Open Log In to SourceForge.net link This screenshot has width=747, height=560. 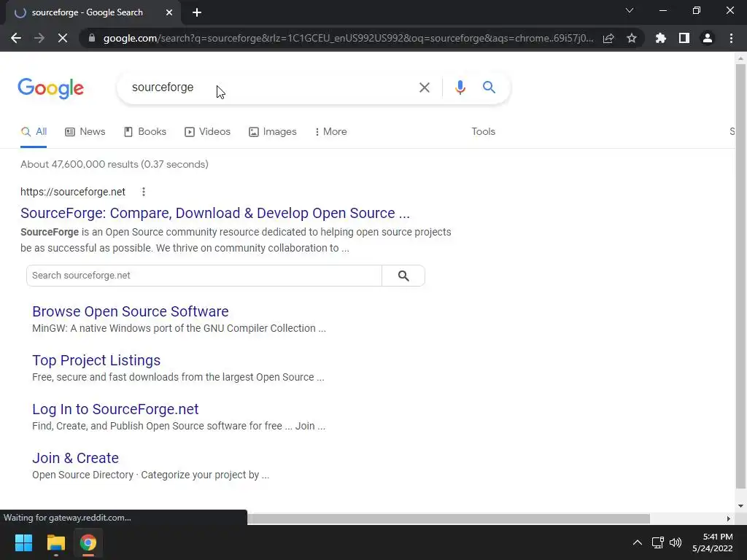[115, 409]
